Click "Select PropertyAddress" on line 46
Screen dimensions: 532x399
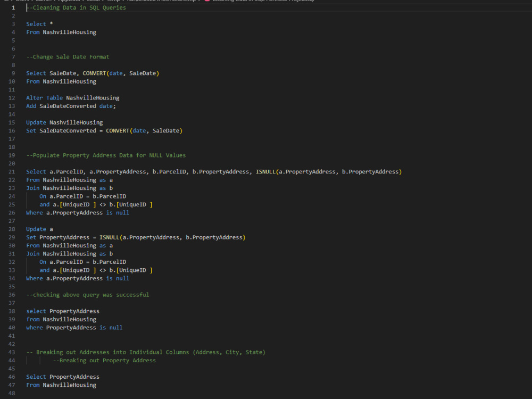(x=63, y=377)
